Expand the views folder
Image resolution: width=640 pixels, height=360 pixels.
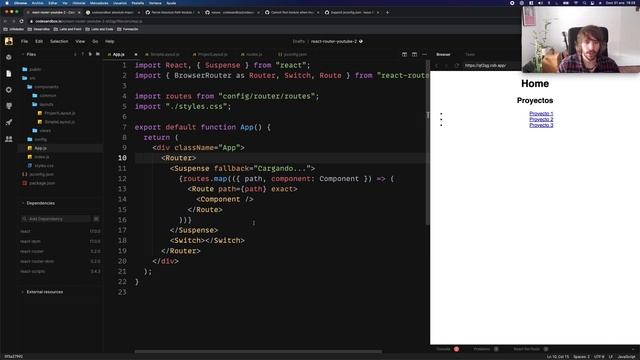pyautogui.click(x=42, y=131)
